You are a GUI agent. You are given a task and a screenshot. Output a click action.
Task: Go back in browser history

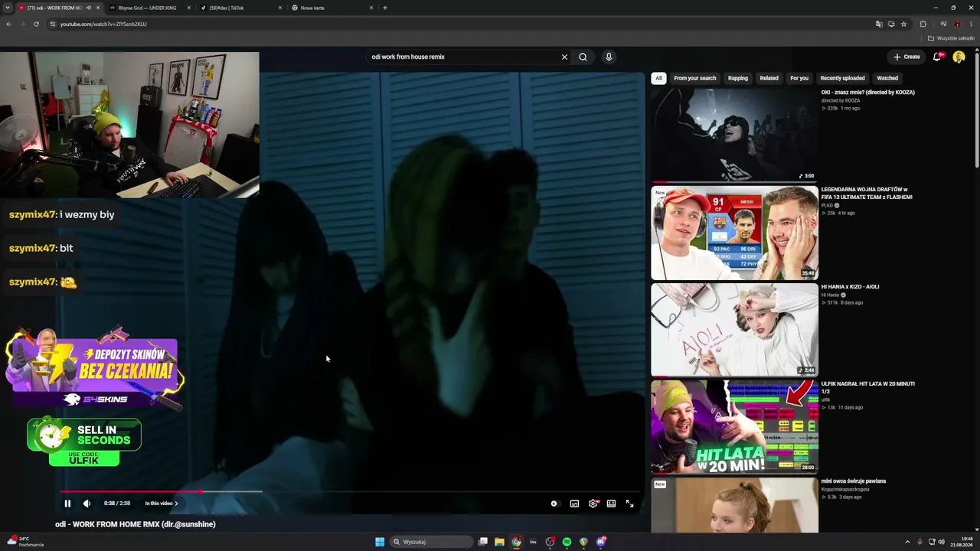8,24
